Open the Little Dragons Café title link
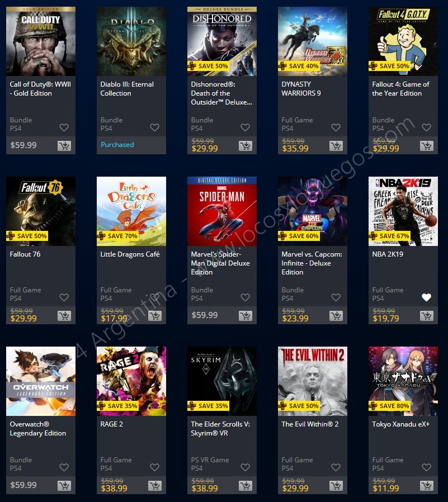The width and height of the screenshot is (448, 502). (130, 254)
